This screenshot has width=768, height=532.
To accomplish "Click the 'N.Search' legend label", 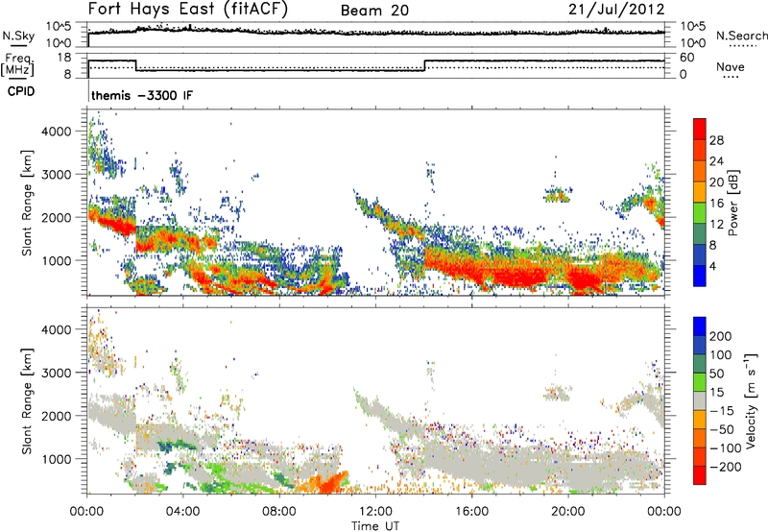I will pos(741,36).
